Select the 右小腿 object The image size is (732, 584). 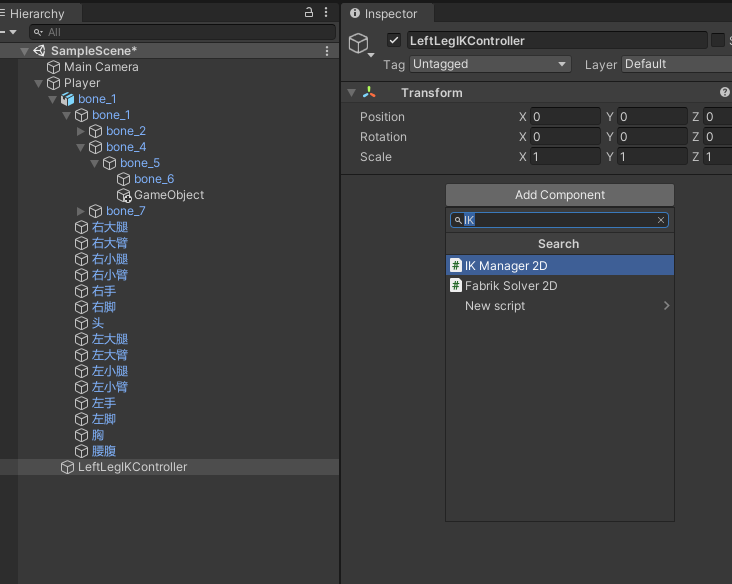click(x=110, y=259)
